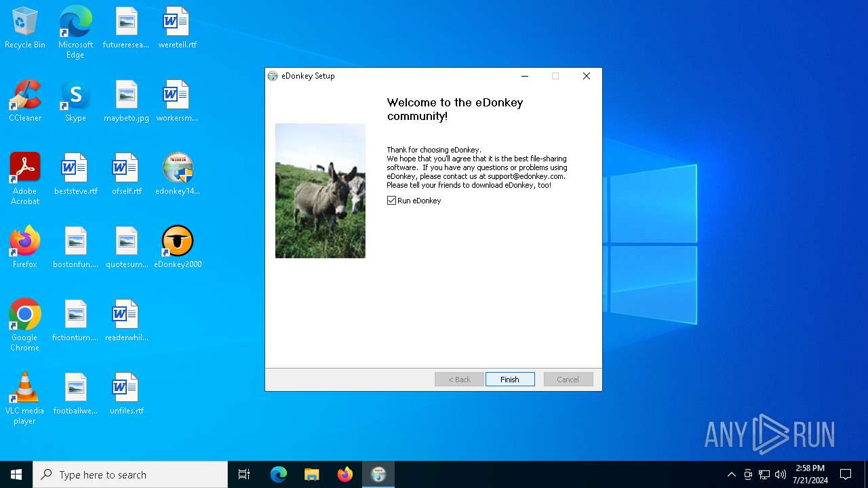Show hidden system tray icons
Viewport: 868px width, 488px height.
[731, 474]
